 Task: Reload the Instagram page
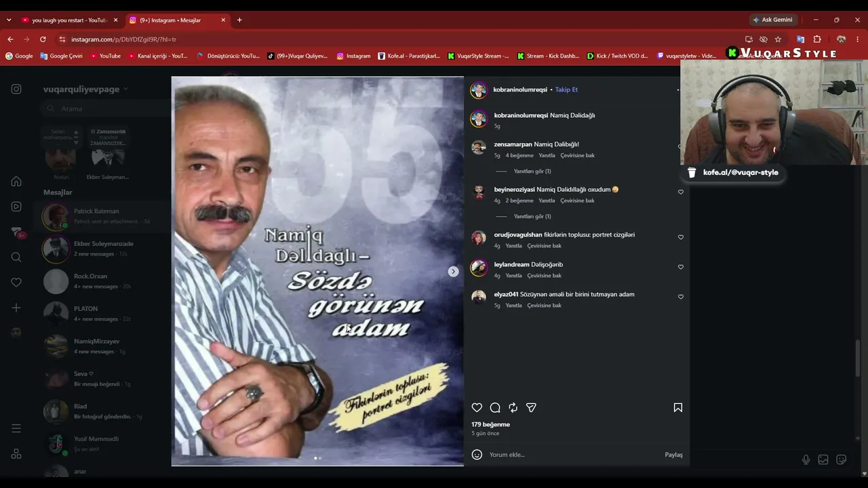tap(43, 39)
